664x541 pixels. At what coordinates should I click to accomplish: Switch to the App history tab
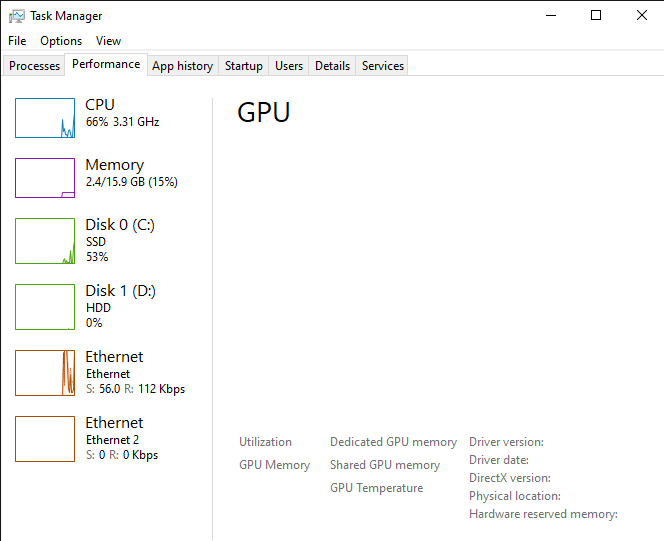point(182,66)
